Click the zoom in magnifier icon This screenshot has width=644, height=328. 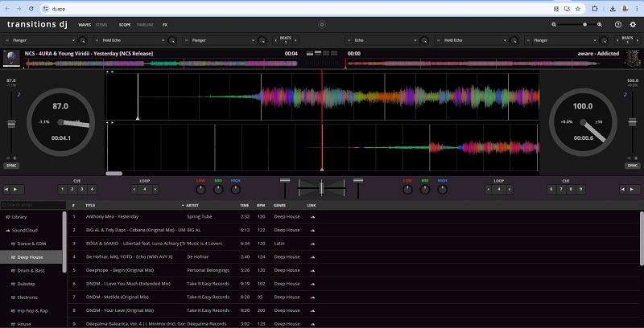(x=600, y=25)
